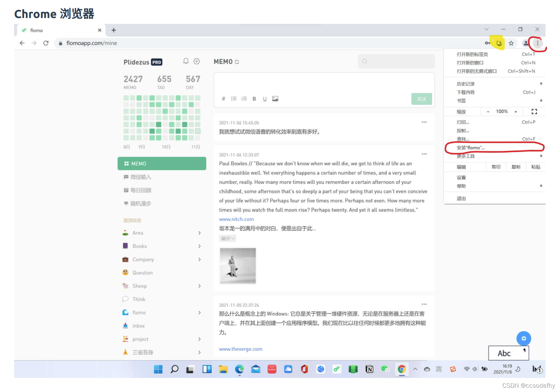Open the Chrome three-dot menu button
Screen dimensions: 560x392
click(x=537, y=43)
